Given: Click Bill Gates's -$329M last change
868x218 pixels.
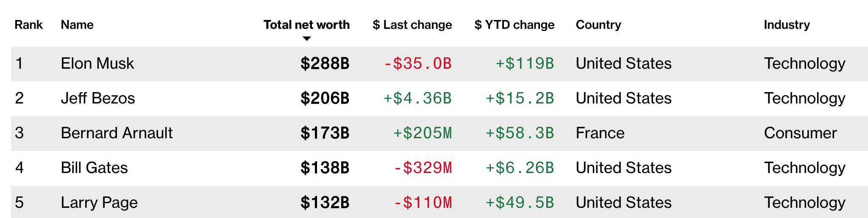Looking at the screenshot, I should pyautogui.click(x=423, y=168).
